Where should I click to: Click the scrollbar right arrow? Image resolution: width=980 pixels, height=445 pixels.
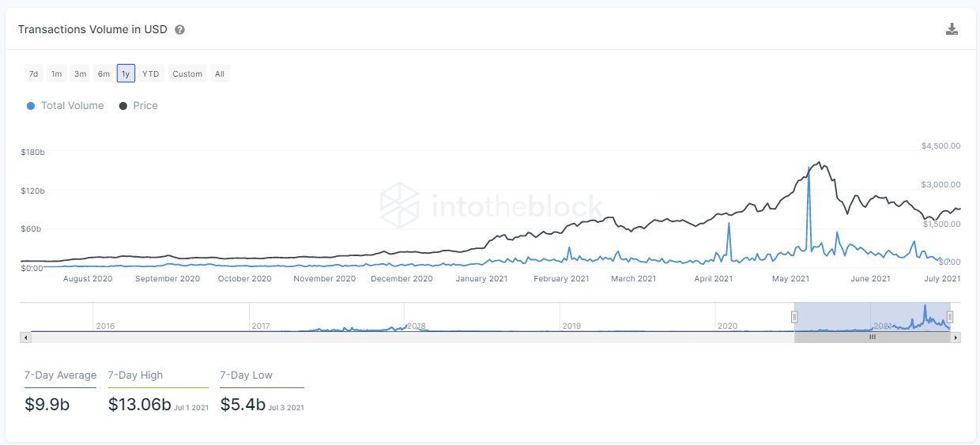[955, 338]
